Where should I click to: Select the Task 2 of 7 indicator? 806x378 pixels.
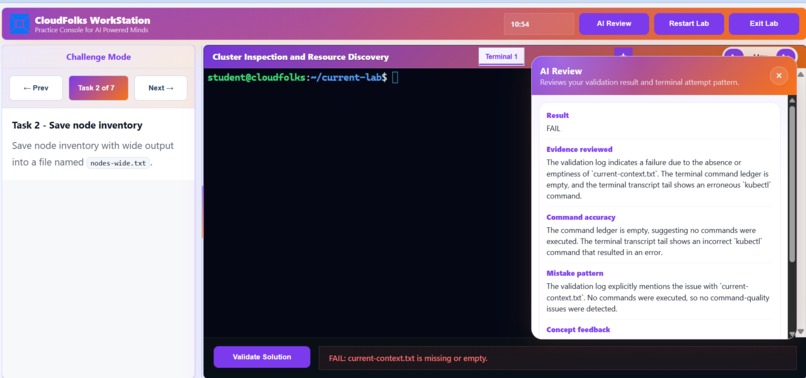99,88
